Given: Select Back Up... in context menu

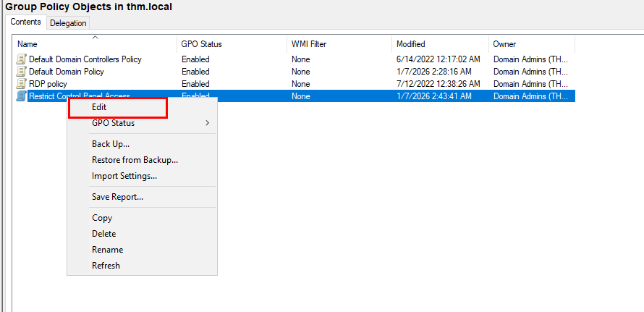Looking at the screenshot, I should [x=111, y=144].
